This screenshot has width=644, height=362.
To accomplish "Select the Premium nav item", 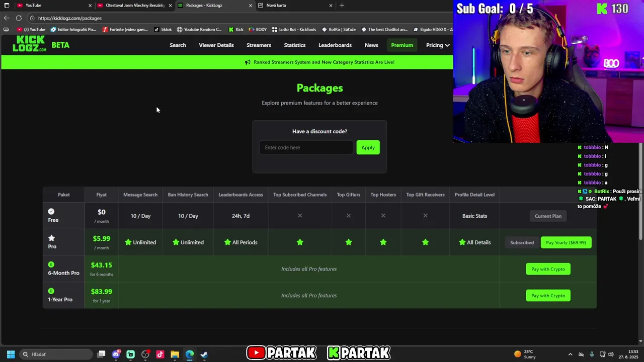I will point(402,45).
